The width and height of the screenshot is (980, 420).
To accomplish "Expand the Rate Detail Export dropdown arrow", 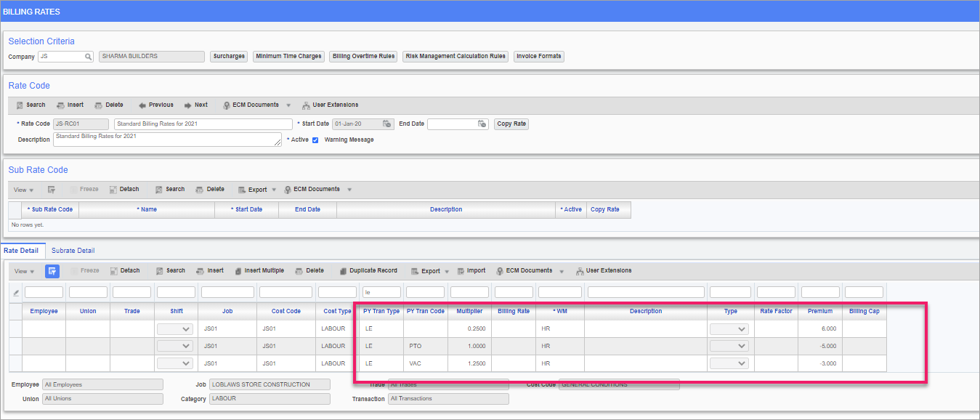I will tap(447, 271).
